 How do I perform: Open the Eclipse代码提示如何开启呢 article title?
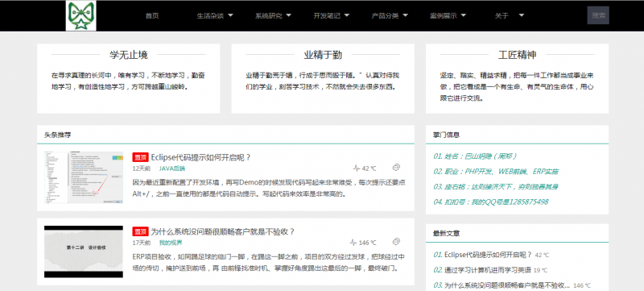coord(200,157)
